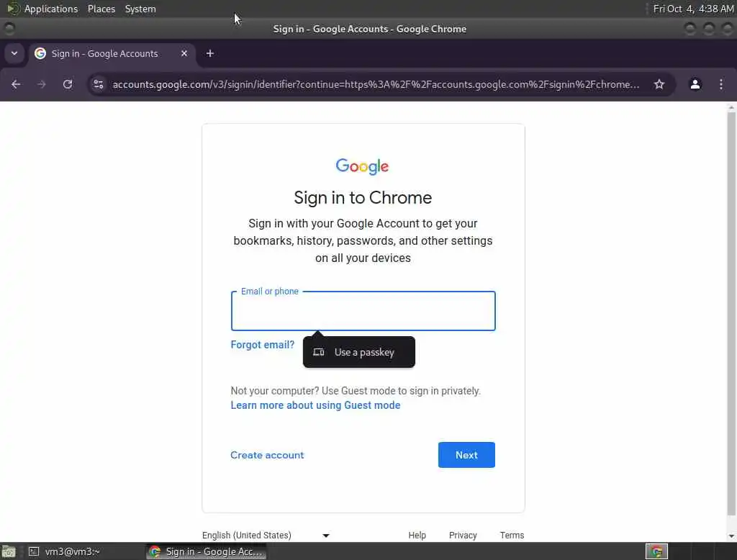The image size is (737, 560).
Task: Click the Create account link
Action: [x=267, y=455]
